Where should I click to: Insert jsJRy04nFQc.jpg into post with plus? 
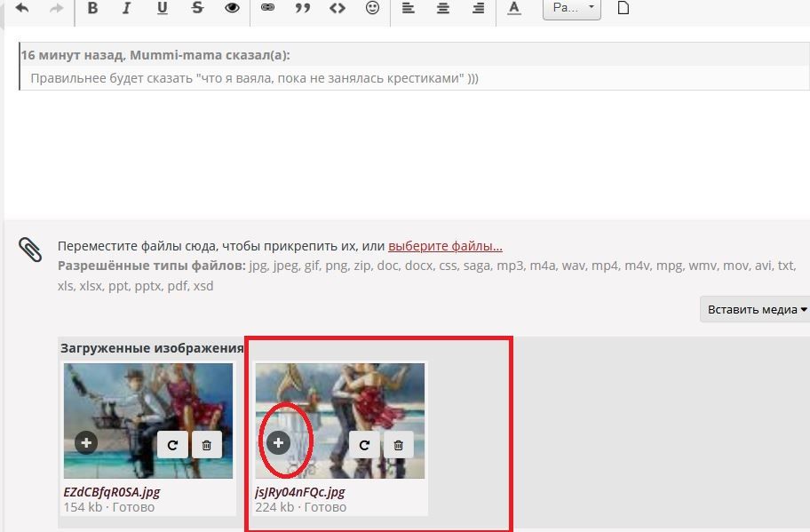[278, 442]
